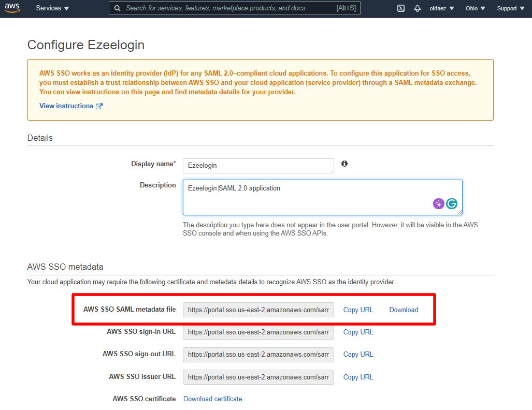The height and width of the screenshot is (410, 532).
Task: Select the AWS SSO issuer URL field
Action: tap(258, 377)
